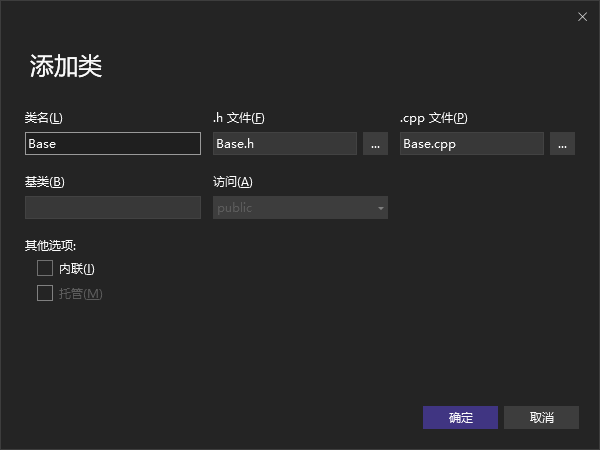Click the .cpp 文件 Base.cpp text field
This screenshot has height=450, width=600.
click(x=472, y=143)
